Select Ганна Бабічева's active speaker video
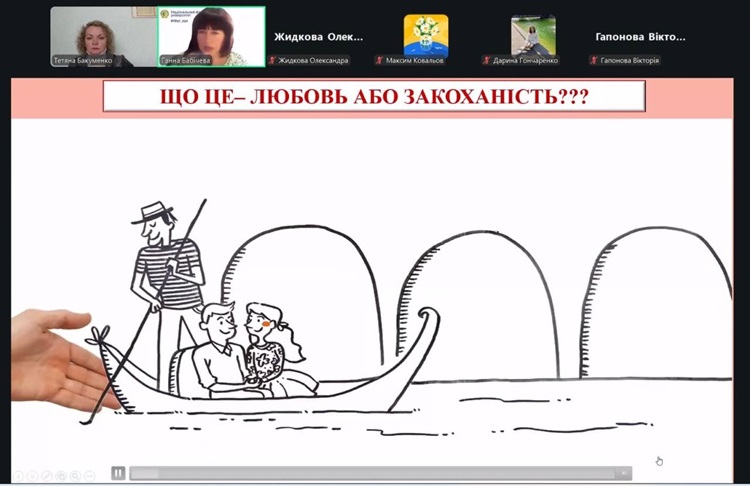 [211, 35]
